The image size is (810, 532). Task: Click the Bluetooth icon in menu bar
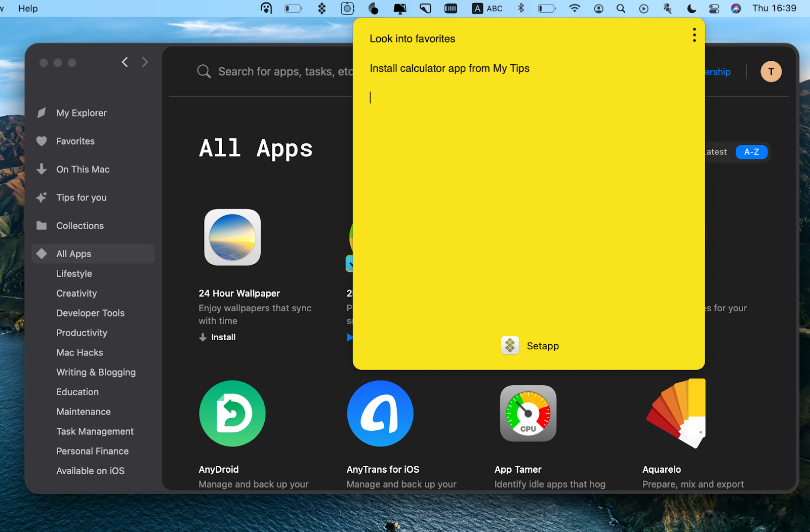pos(521,9)
